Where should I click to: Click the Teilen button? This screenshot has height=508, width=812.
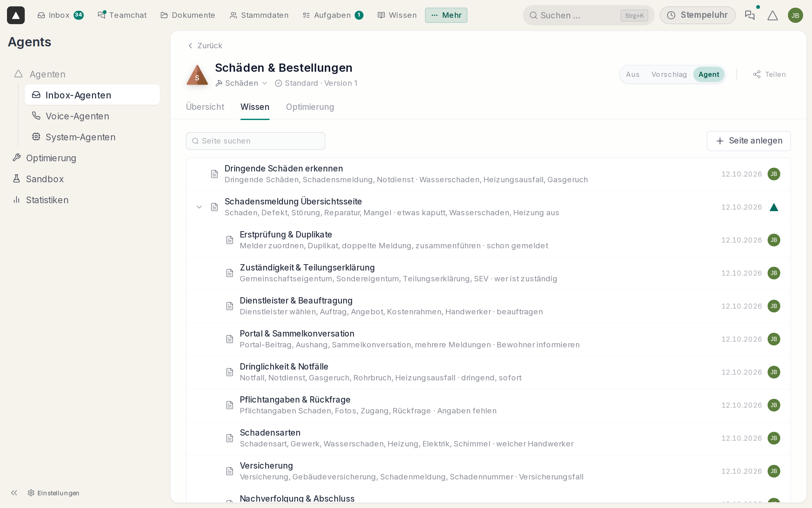(769, 74)
